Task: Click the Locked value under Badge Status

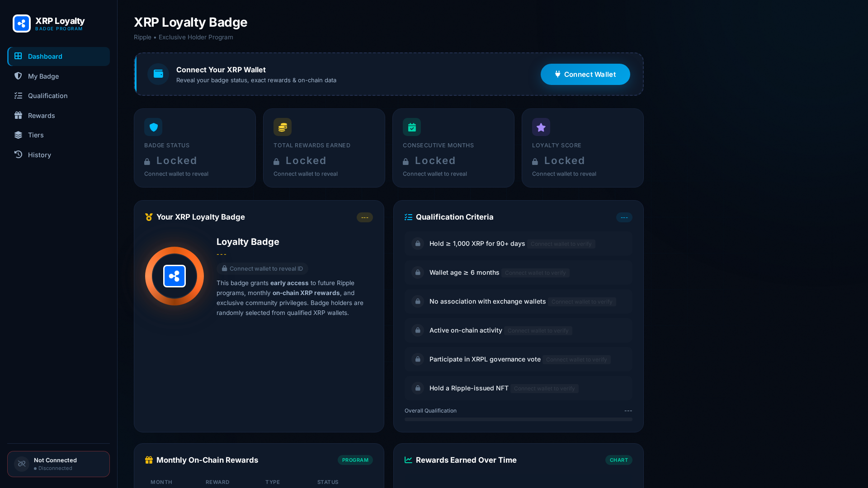Action: coord(171,160)
